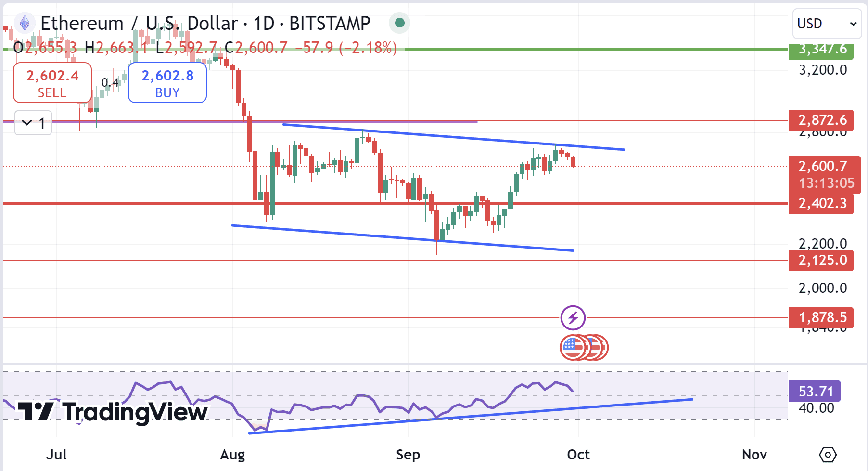
Task: Click the closing price C2,600.7 value
Action: coord(256,48)
